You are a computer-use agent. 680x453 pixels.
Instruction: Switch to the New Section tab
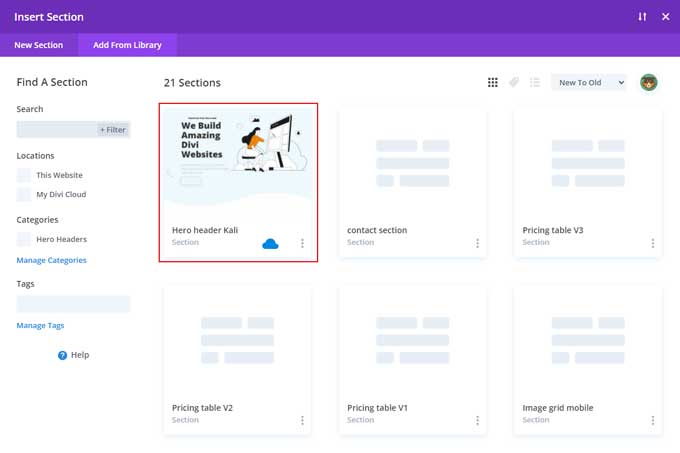point(39,45)
